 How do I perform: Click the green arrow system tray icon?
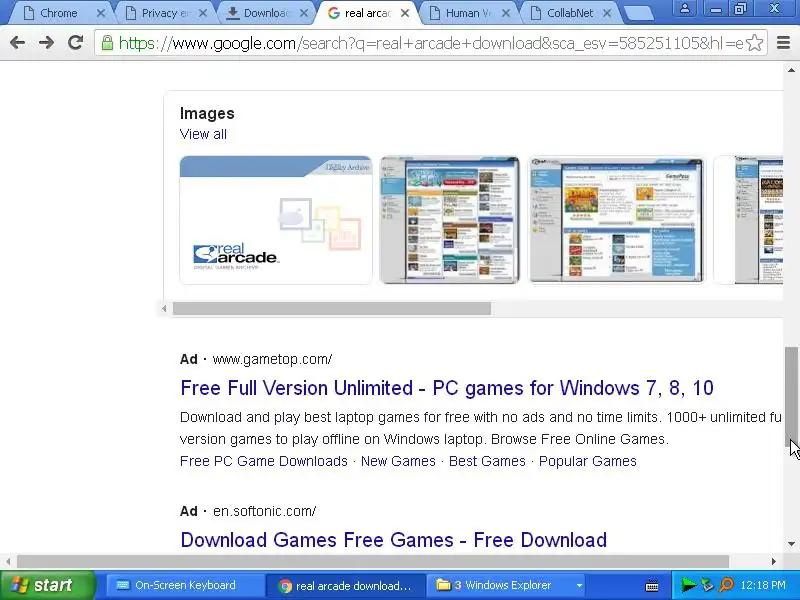point(689,585)
